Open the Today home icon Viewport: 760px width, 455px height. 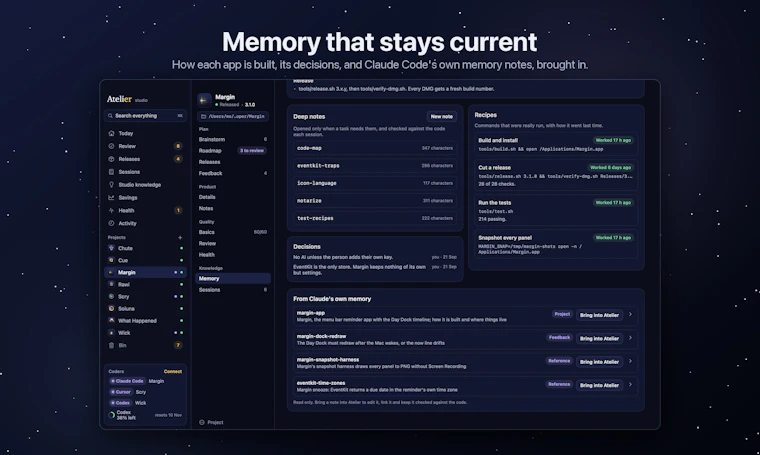pos(111,133)
